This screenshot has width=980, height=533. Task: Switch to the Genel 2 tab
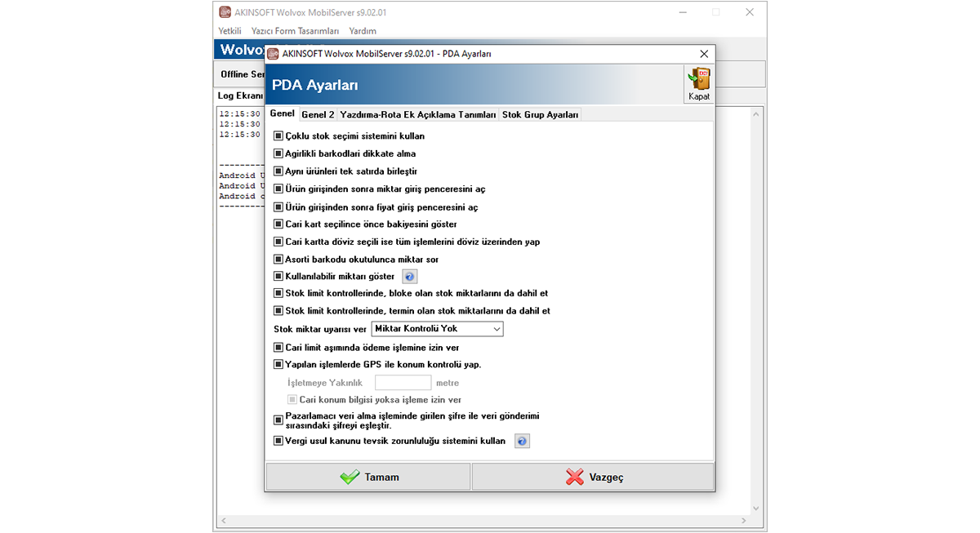tap(318, 115)
